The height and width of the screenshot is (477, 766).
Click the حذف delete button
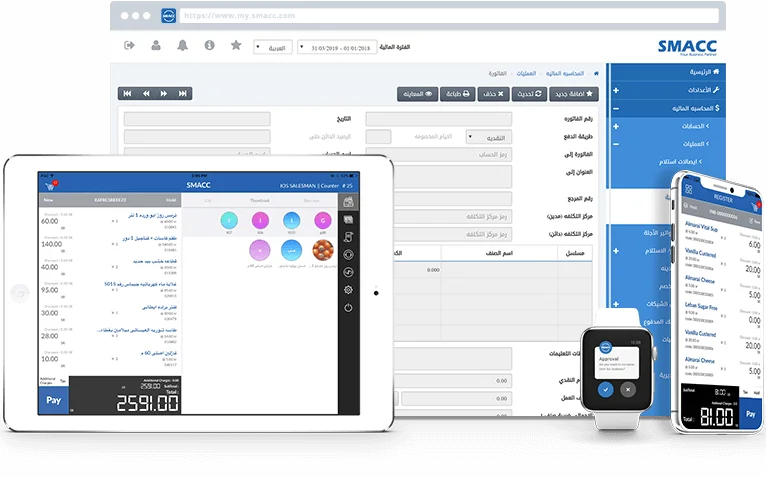(493, 94)
